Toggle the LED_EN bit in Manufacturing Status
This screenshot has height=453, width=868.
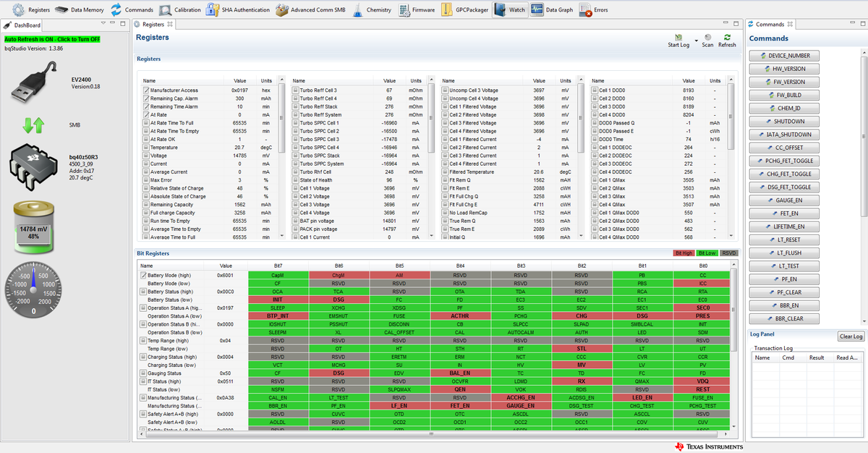(642, 397)
